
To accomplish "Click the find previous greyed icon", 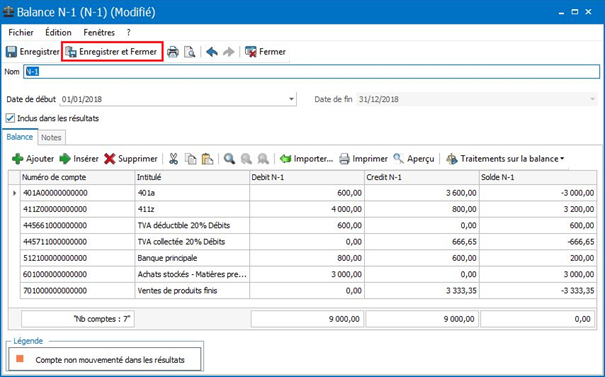I will [246, 159].
